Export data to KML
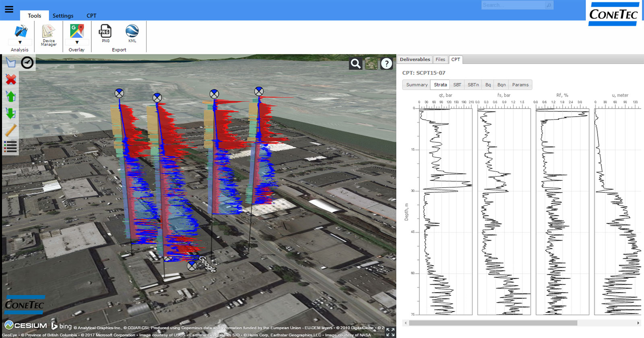 132,33
